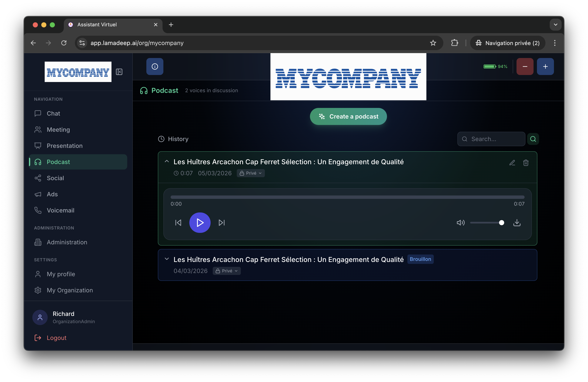Collapse the sidebar panel icon
This screenshot has height=382, width=588.
tap(119, 72)
